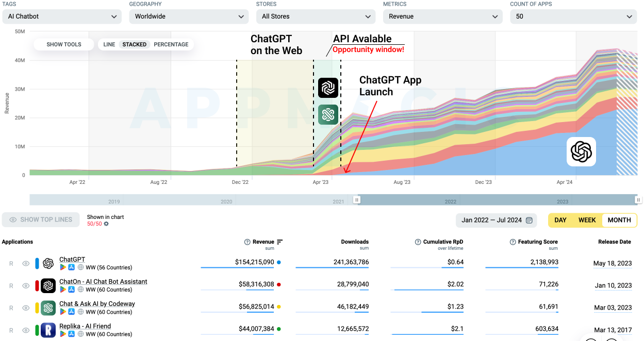Viewport: 644px width, 341px height.
Task: Open the Tags dropdown showing AI Chatbot
Action: [62, 16]
